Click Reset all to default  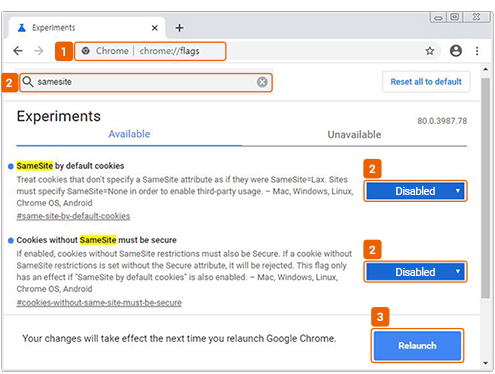coord(426,82)
